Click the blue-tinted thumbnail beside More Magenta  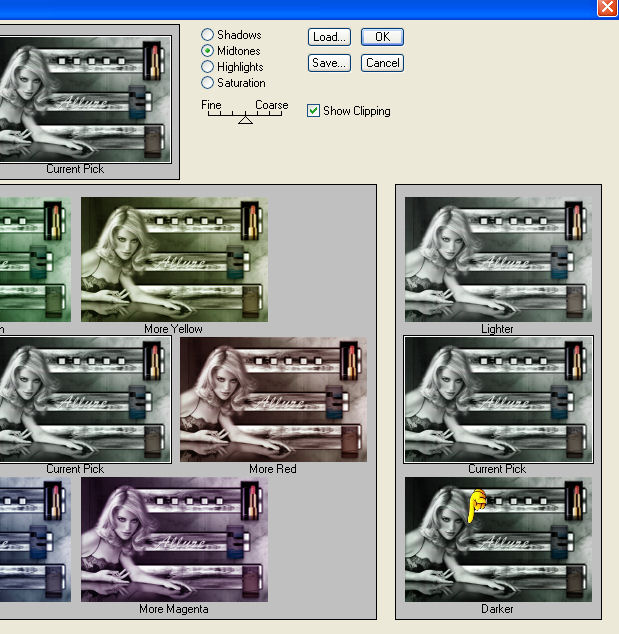click(35, 539)
